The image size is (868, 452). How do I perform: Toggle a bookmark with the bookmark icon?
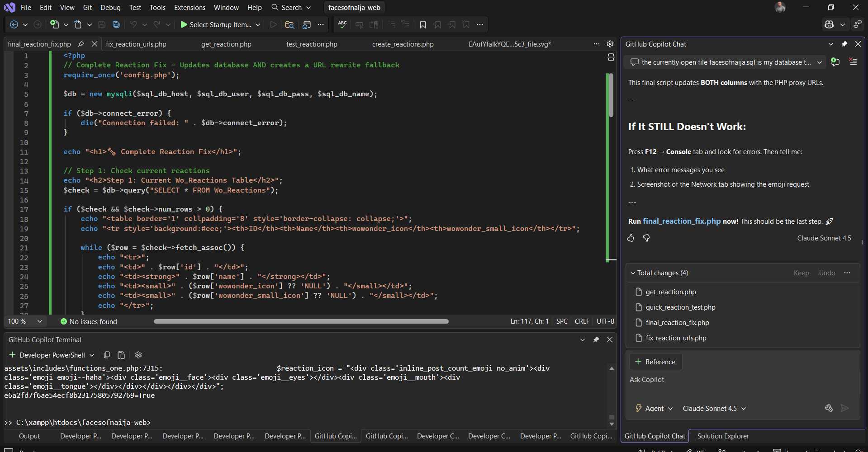423,24
